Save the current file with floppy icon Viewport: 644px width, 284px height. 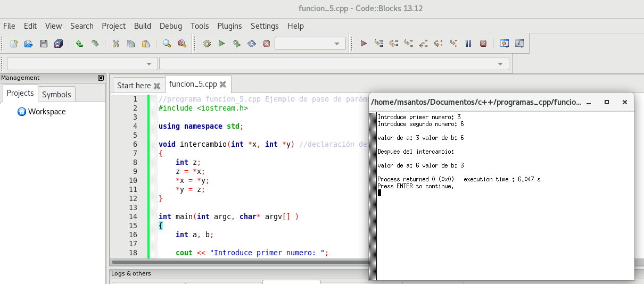pyautogui.click(x=44, y=44)
